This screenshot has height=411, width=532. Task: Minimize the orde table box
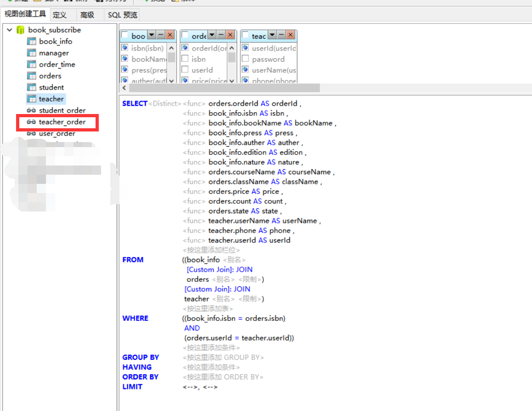[221, 34]
